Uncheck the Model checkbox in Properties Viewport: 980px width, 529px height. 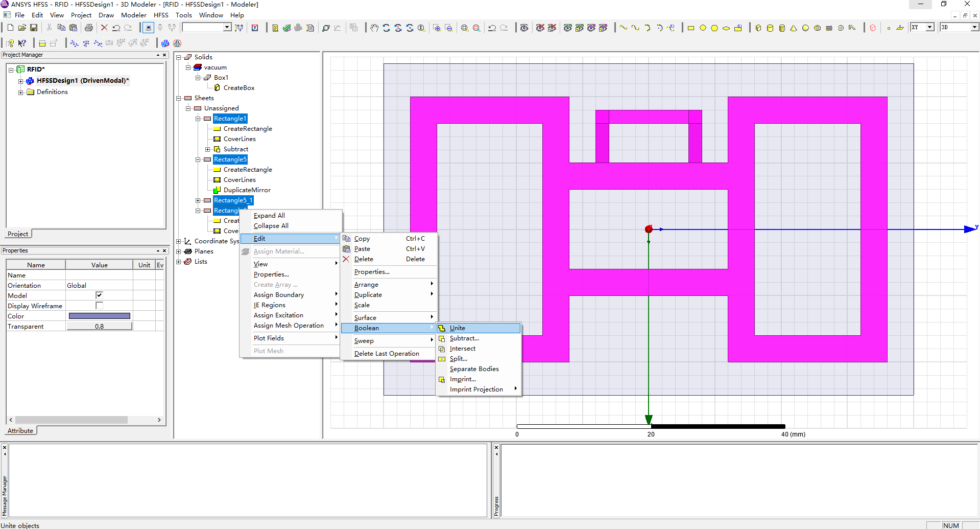click(99, 295)
